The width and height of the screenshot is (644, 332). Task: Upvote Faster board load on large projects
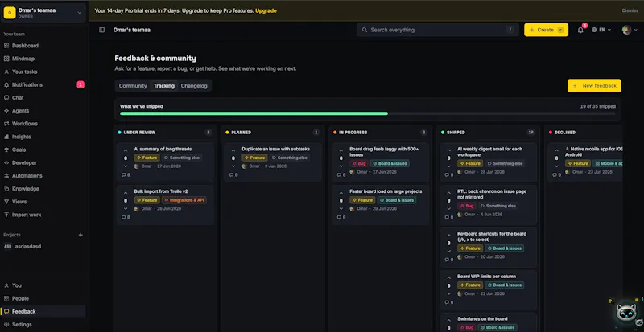click(x=341, y=193)
